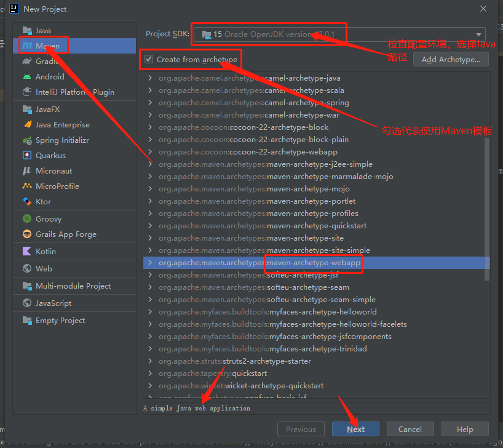This screenshot has height=448, width=503.
Task: Choose the JavaFX project icon
Action: click(x=27, y=109)
